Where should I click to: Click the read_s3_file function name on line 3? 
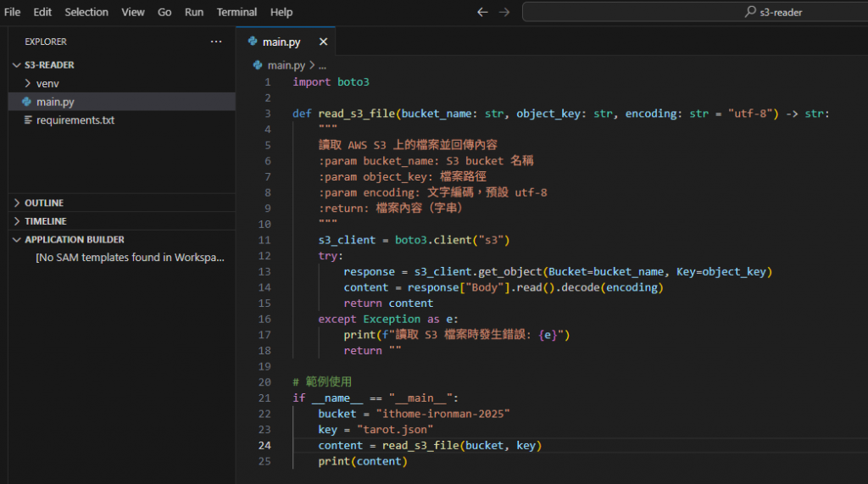coord(357,114)
